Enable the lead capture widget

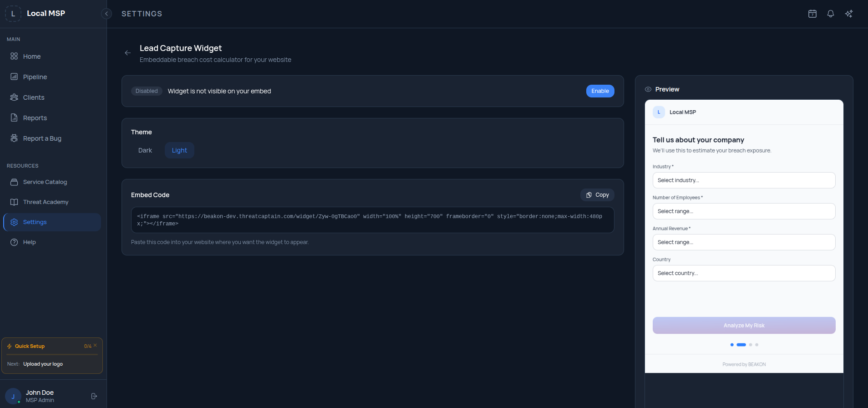[x=600, y=91]
